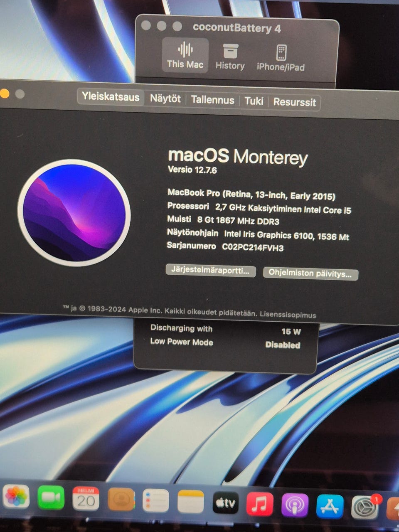
Task: Open the Notes app in Dock
Action: tap(190, 502)
